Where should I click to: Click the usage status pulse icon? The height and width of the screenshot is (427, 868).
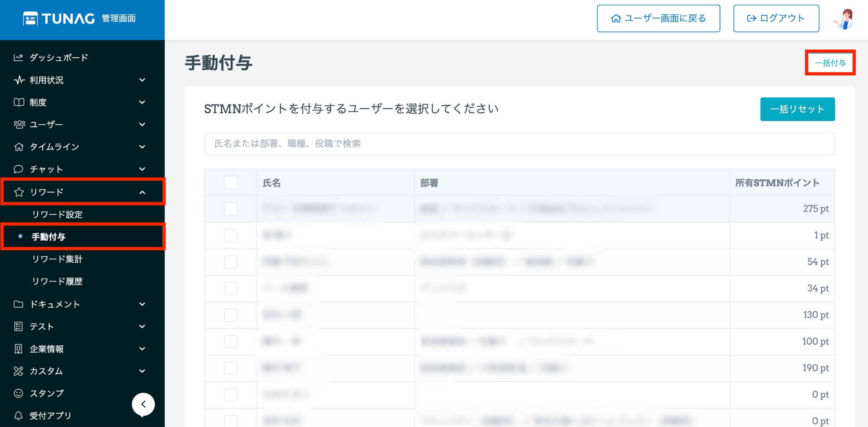click(19, 80)
